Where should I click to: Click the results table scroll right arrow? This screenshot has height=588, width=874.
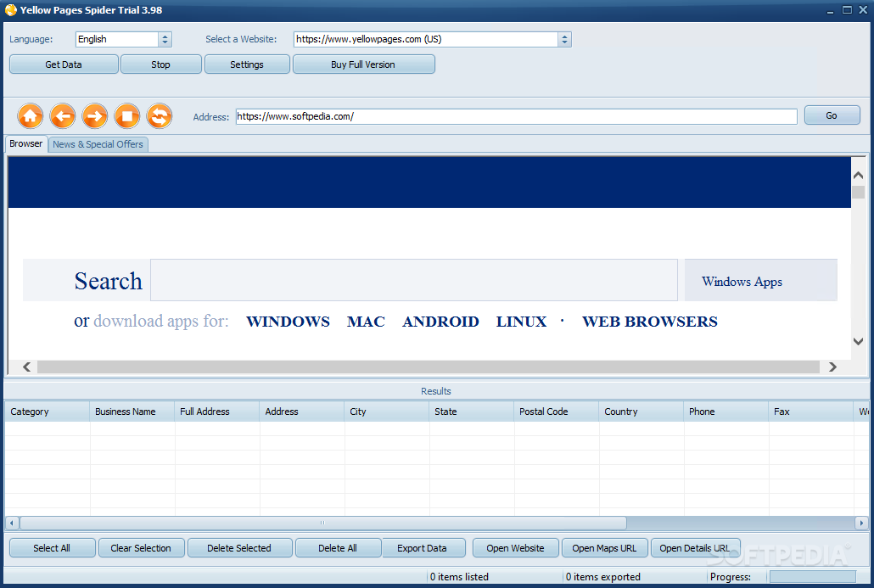pyautogui.click(x=862, y=523)
